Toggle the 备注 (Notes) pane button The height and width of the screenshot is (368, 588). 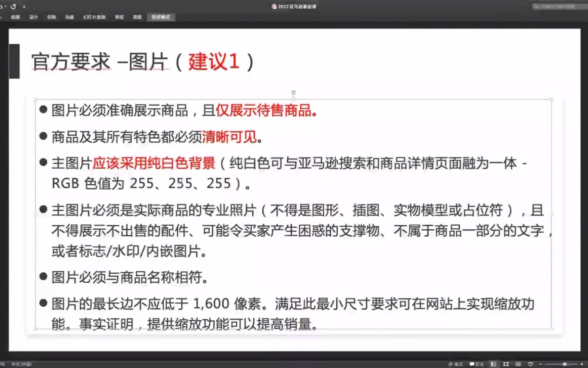(x=456, y=364)
